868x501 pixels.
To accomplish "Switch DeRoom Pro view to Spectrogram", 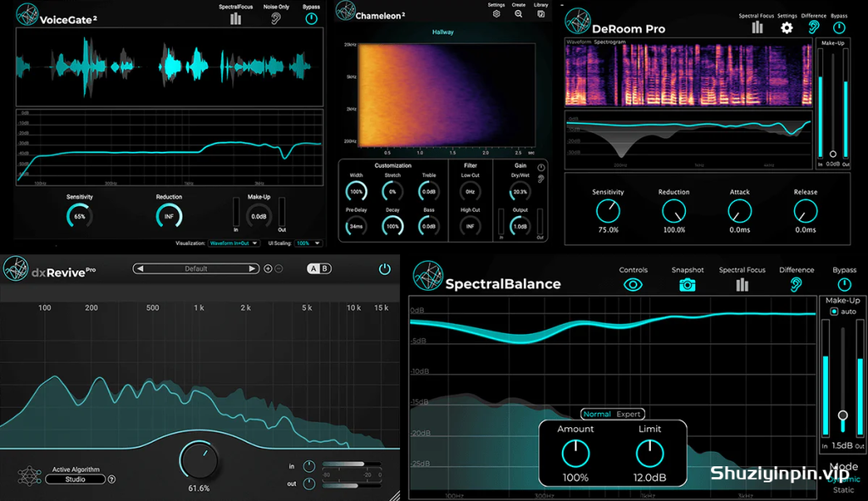I will [x=609, y=42].
